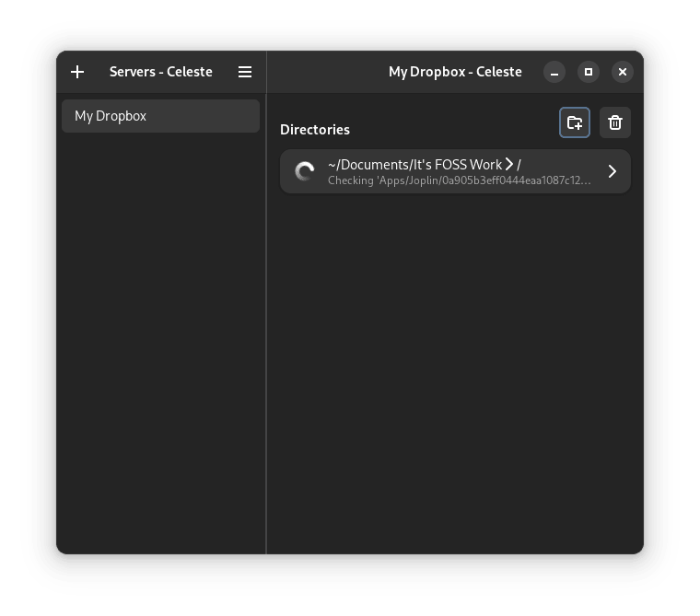Image resolution: width=700 pixels, height=616 pixels.
Task: Click the spinning sync status icon
Action: point(304,171)
